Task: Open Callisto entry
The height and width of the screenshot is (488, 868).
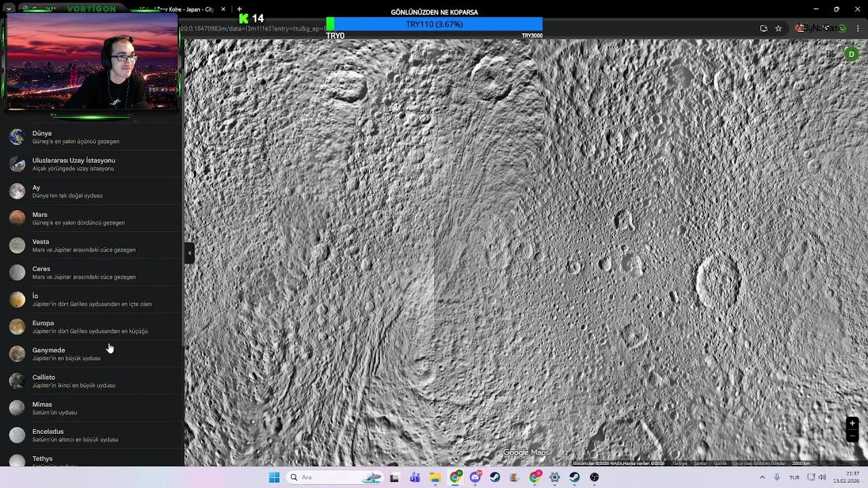Action: [x=92, y=381]
